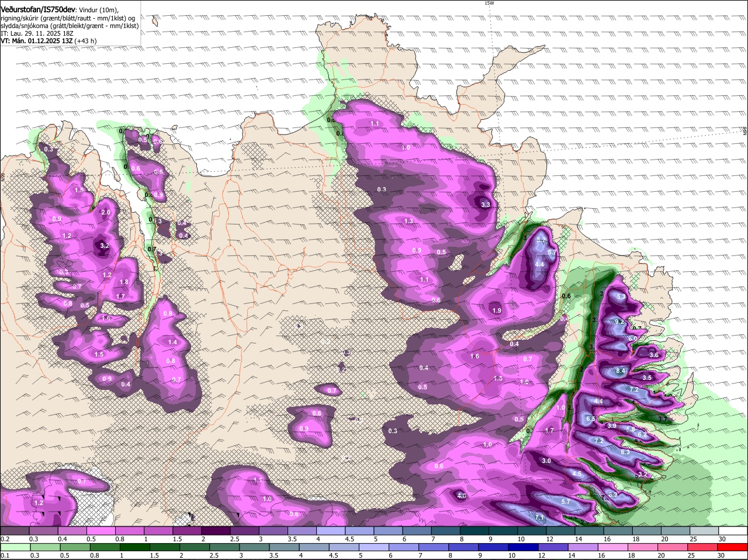Click the 0.1 label in the rain legend
Image resolution: width=748 pixels, height=560 pixels.
click(5, 555)
